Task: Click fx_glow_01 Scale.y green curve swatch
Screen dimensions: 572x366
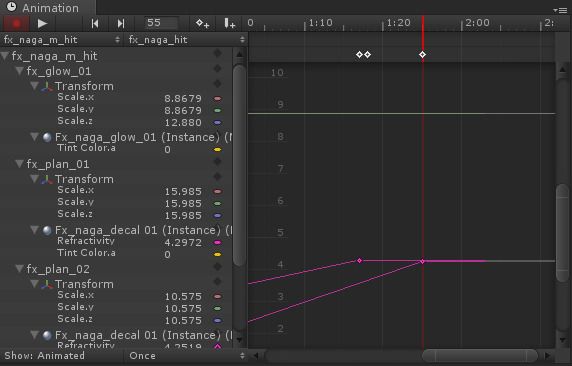Action: click(217, 111)
